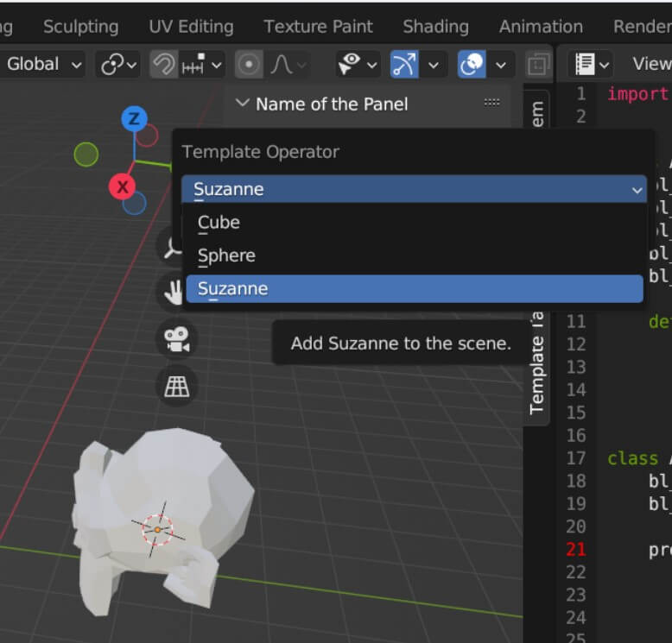Open the Sculpting workspace tab
This screenshot has height=643, width=672.
[x=80, y=27]
